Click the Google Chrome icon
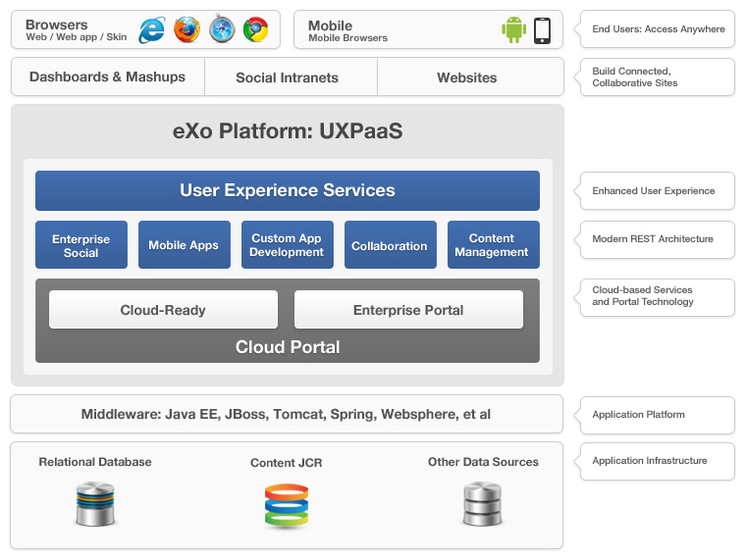Image resolution: width=745 pixels, height=560 pixels. point(255,29)
